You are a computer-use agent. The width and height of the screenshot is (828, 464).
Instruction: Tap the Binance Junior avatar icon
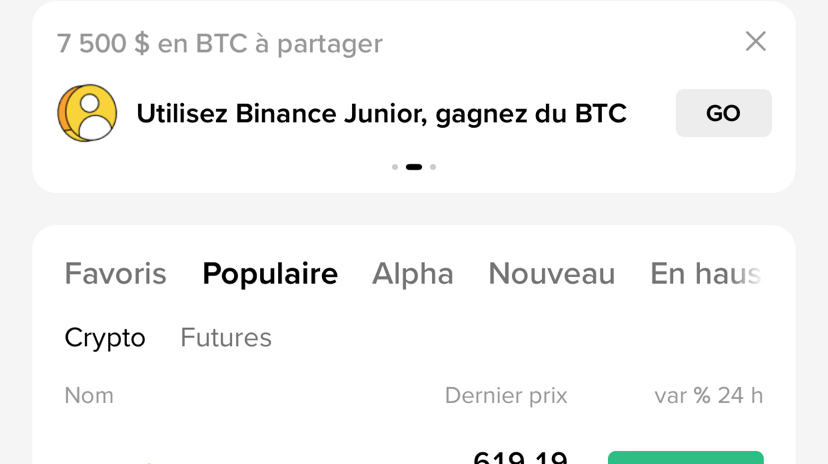(x=87, y=113)
